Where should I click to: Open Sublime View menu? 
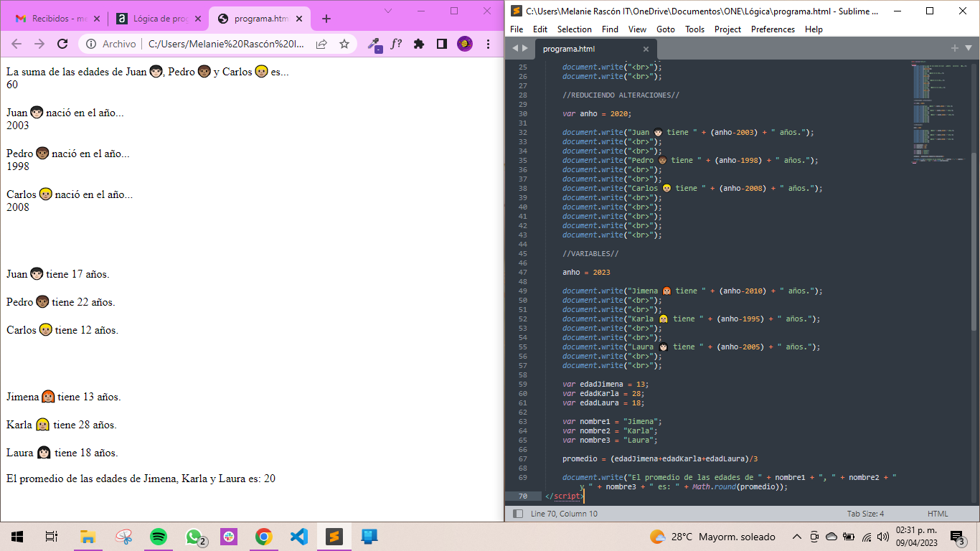tap(637, 29)
